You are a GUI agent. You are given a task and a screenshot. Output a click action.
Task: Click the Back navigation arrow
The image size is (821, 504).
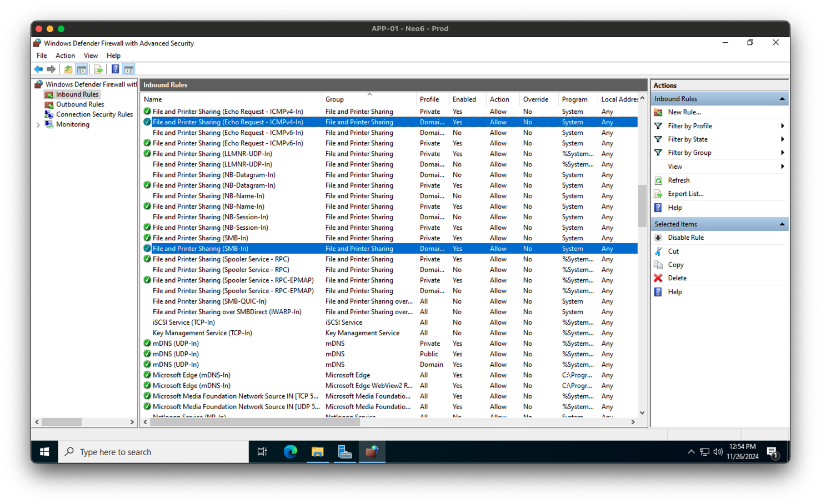point(38,69)
